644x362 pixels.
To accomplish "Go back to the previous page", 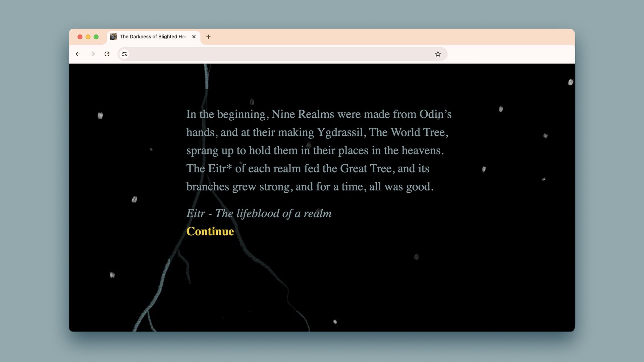I will [78, 54].
